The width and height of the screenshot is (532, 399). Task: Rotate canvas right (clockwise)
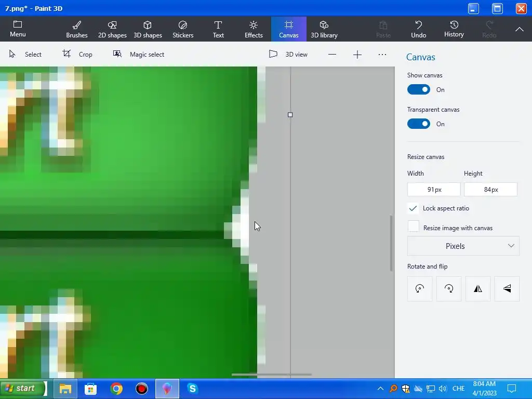pos(448,289)
